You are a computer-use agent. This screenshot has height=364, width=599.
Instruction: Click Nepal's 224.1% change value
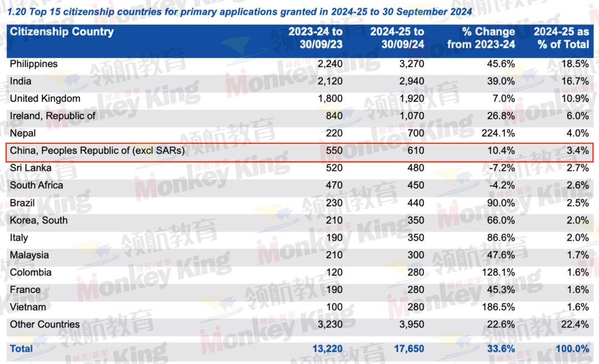click(499, 134)
